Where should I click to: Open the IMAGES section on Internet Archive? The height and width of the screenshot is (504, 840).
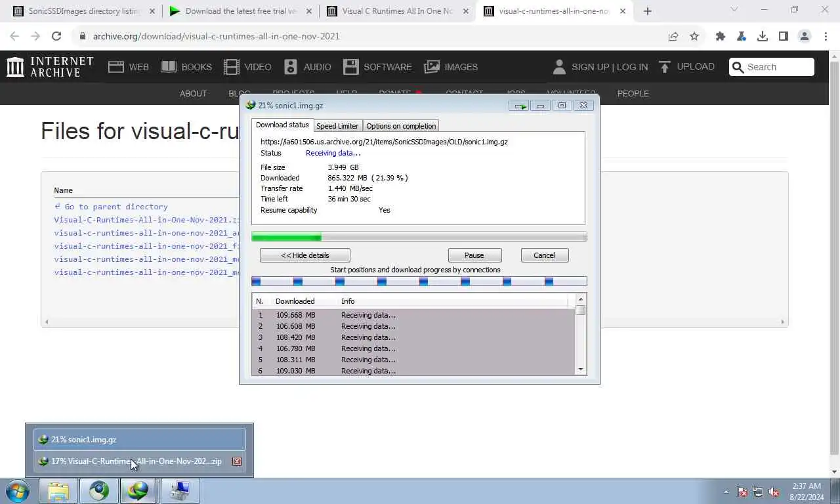(451, 66)
